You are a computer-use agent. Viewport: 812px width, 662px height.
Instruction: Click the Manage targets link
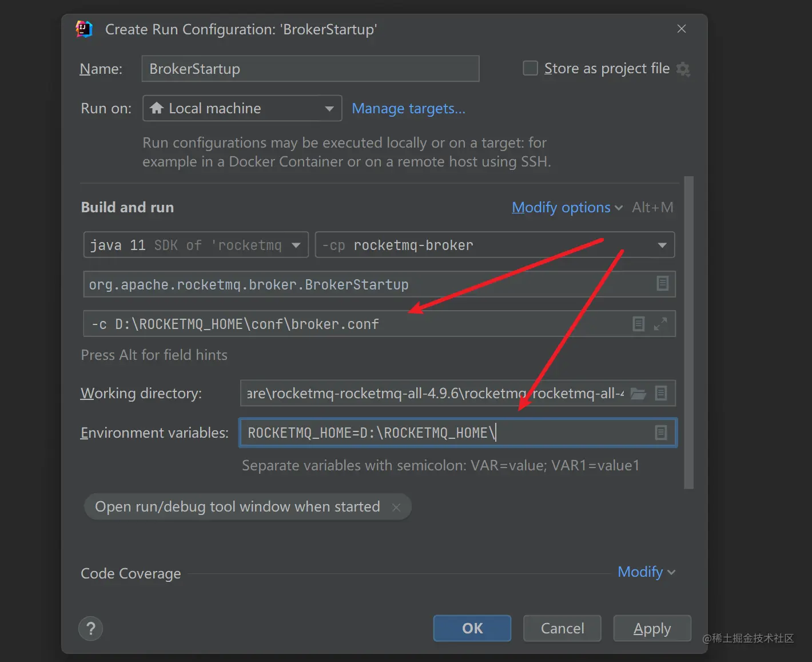coord(408,109)
